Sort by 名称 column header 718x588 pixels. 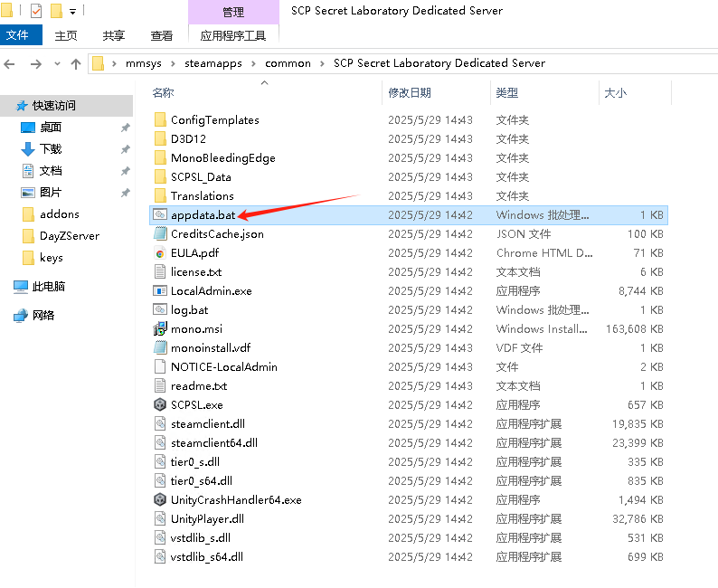[163, 93]
